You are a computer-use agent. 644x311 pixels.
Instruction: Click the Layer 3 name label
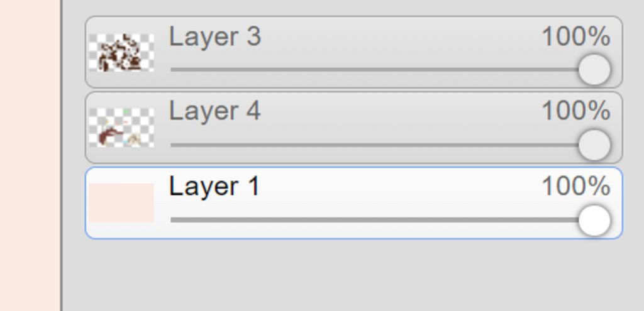215,37
